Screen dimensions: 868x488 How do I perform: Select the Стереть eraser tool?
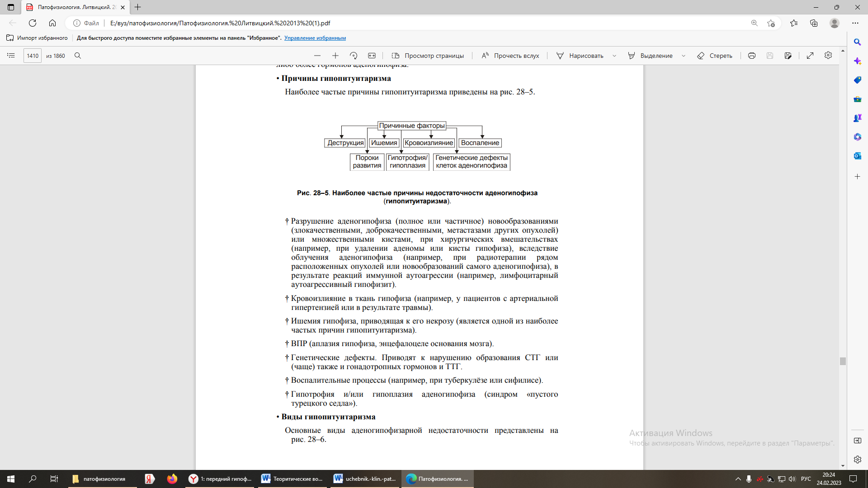pos(715,56)
